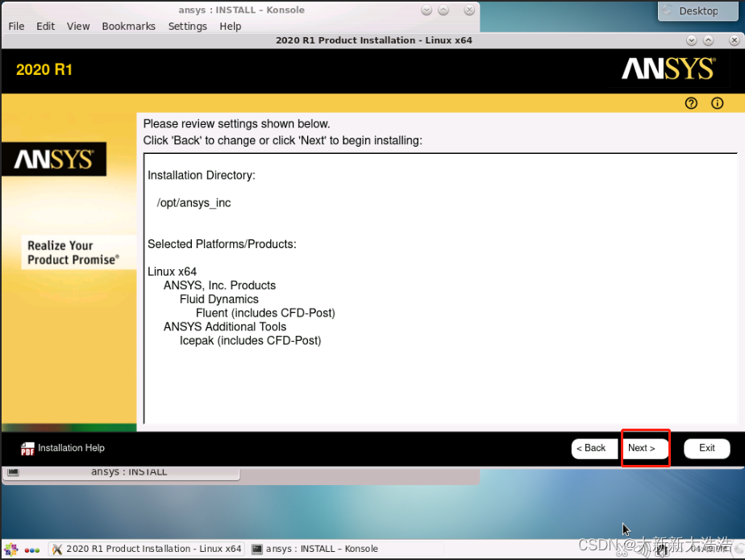Minimize the installer window
The width and height of the screenshot is (745, 560).
692,40
